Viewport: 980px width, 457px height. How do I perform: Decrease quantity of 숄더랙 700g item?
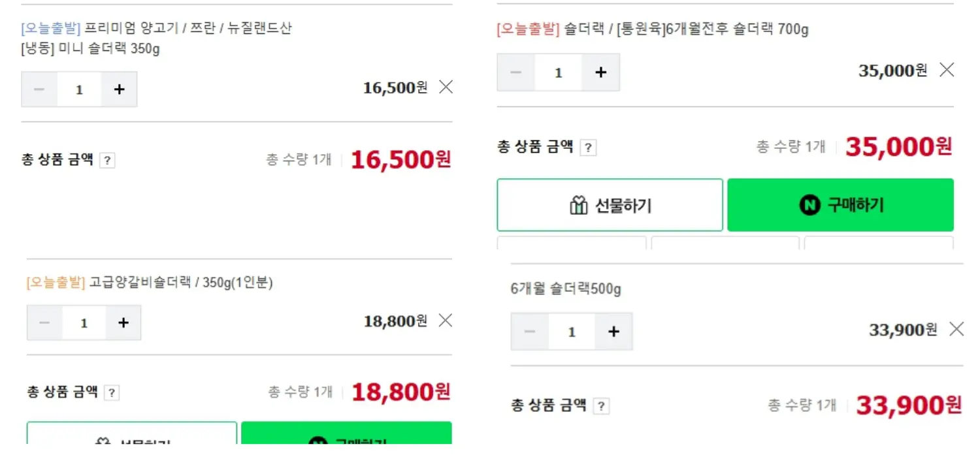[x=516, y=72]
